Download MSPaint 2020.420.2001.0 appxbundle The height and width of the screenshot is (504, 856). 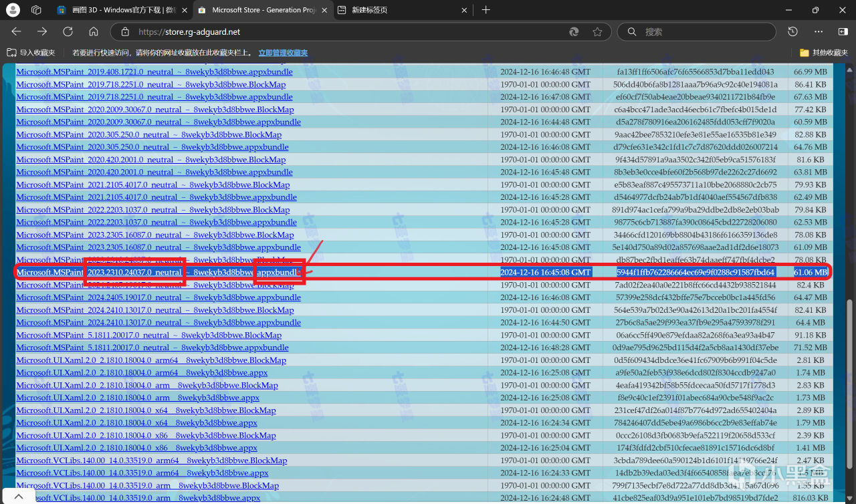(x=154, y=172)
